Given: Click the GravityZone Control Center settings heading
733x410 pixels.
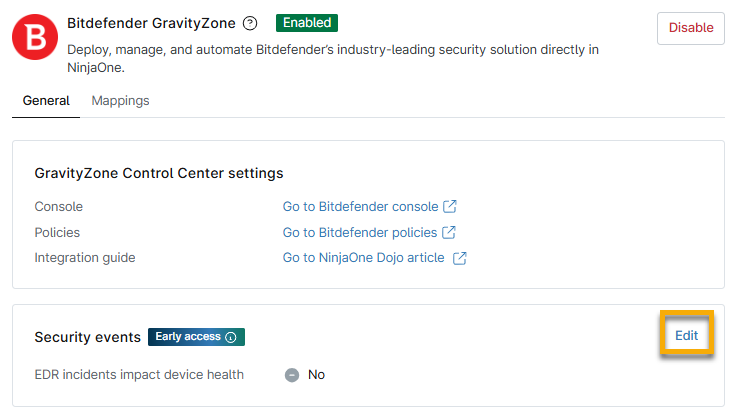Looking at the screenshot, I should [x=159, y=173].
